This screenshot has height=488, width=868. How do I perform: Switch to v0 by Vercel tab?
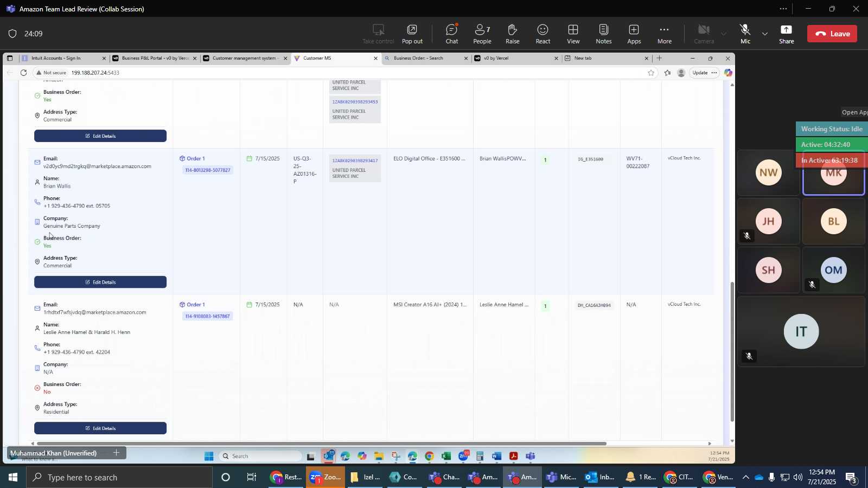point(515,58)
